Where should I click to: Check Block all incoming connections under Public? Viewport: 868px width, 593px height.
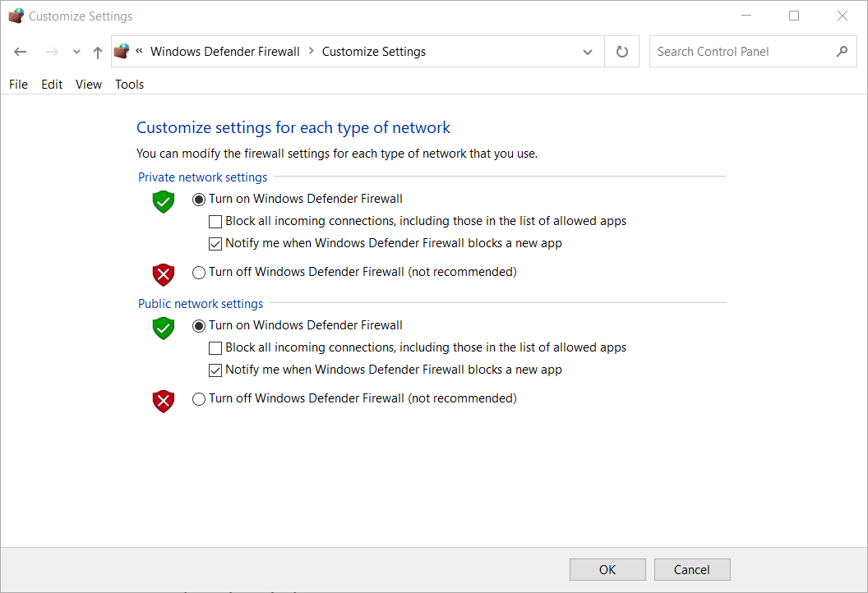[x=215, y=348]
